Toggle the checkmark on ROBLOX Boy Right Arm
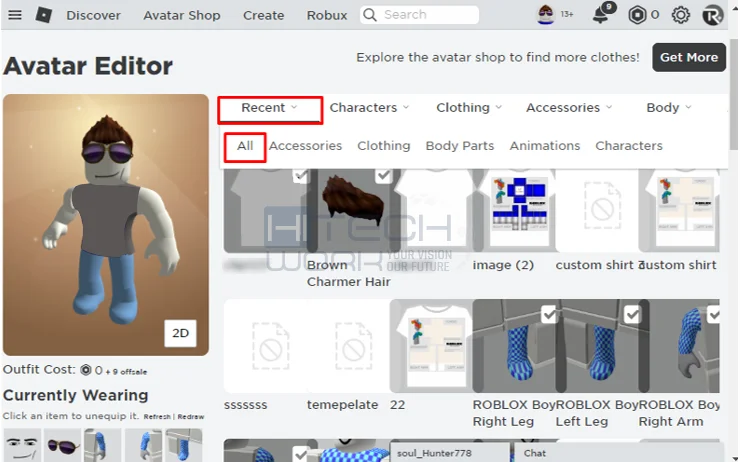Viewport: 740px width, 462px height. click(713, 314)
